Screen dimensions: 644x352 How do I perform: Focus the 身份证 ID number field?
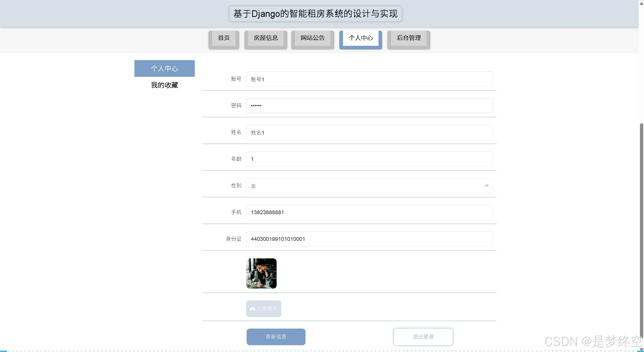(369, 239)
